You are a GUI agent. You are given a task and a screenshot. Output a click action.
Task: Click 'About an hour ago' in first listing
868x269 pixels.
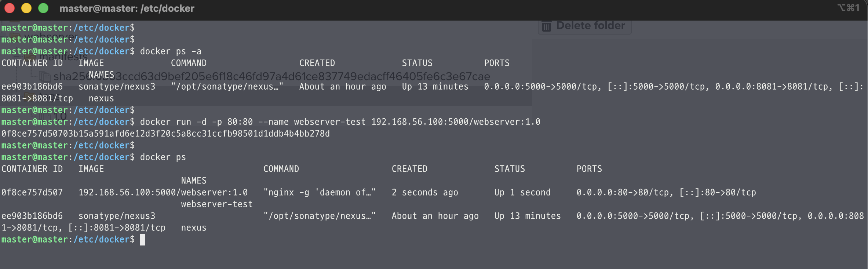343,87
